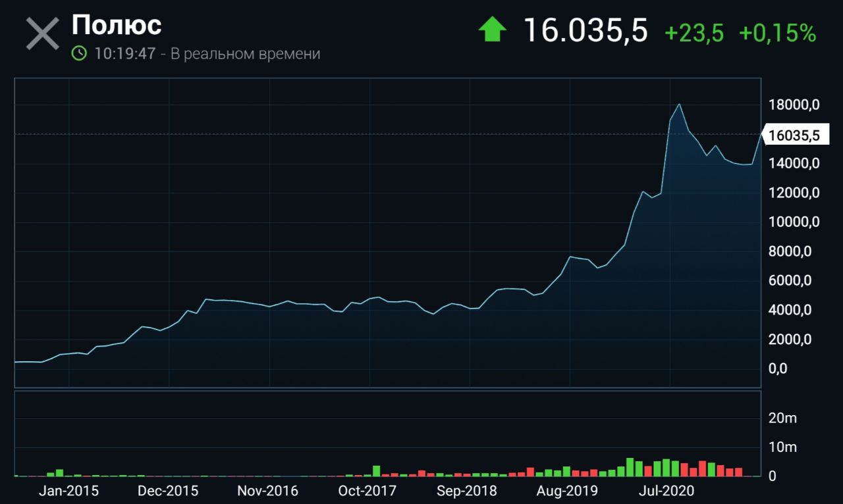The image size is (843, 504).
Task: Click the +0,15% percentage change
Action: point(777,32)
